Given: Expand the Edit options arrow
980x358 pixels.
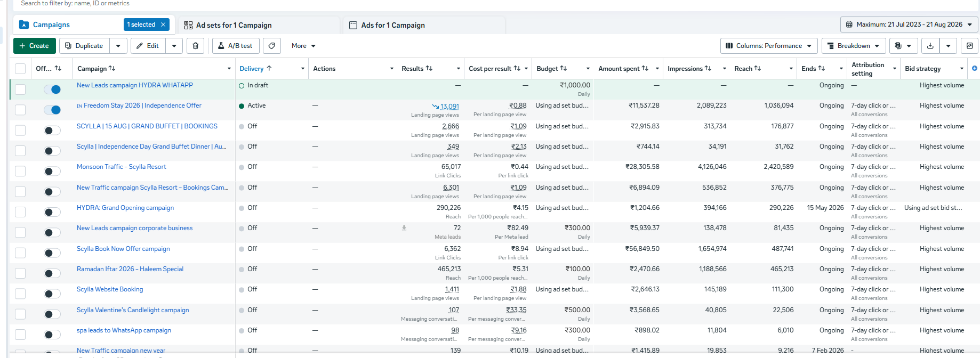Looking at the screenshot, I should click(174, 46).
